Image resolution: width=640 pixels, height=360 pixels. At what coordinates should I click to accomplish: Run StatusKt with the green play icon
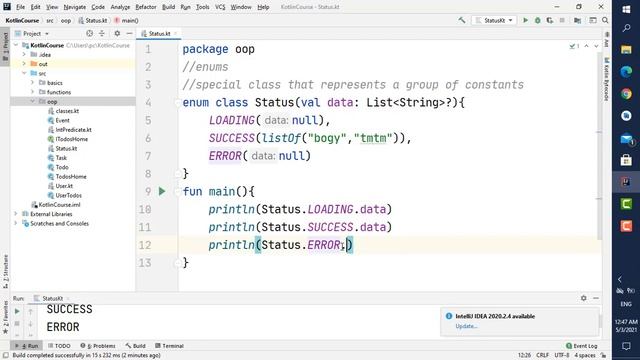click(x=526, y=20)
